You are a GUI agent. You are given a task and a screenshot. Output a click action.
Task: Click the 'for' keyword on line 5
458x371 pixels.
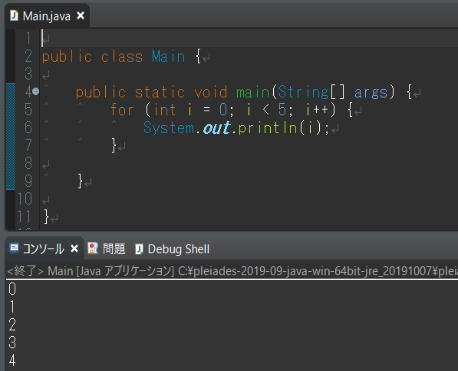click(122, 110)
